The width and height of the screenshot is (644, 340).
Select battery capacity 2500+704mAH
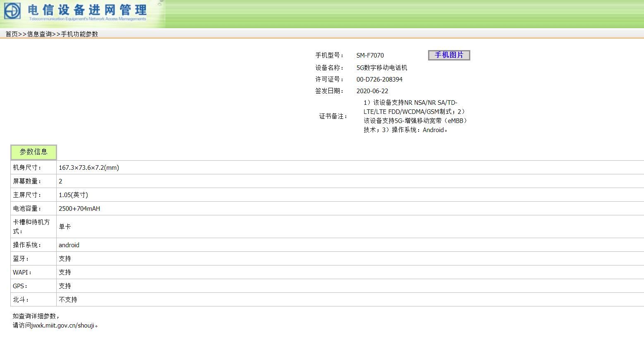[79, 209]
